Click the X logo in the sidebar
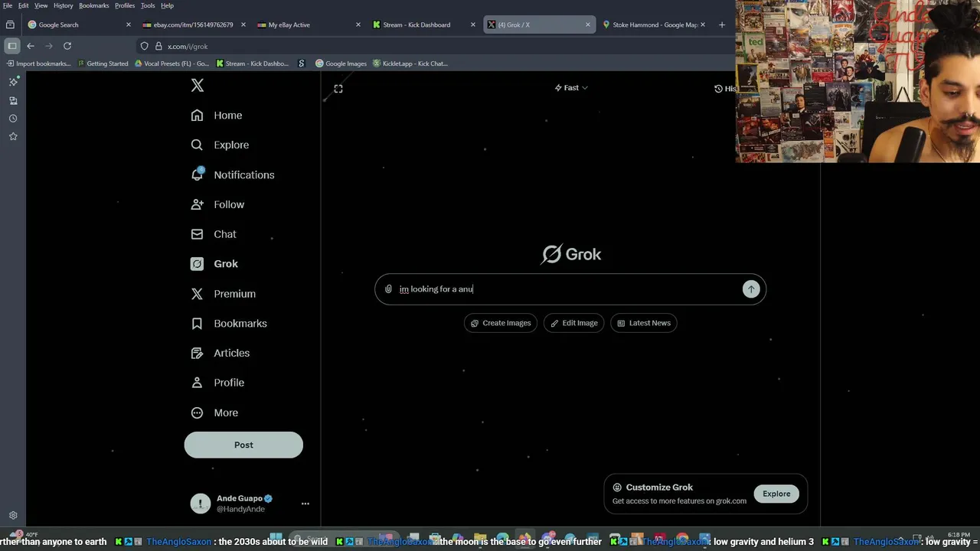Image resolution: width=980 pixels, height=551 pixels. click(x=198, y=86)
